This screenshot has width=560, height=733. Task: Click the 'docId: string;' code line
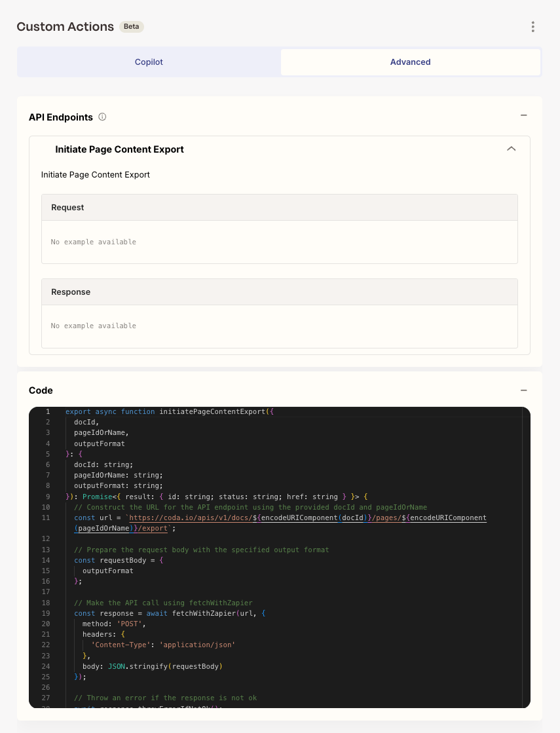tap(103, 464)
